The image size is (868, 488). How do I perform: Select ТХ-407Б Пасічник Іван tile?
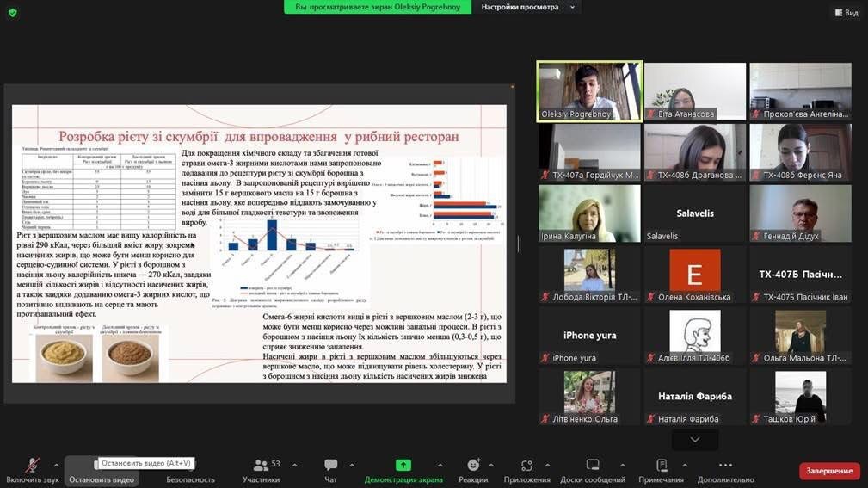(x=800, y=275)
